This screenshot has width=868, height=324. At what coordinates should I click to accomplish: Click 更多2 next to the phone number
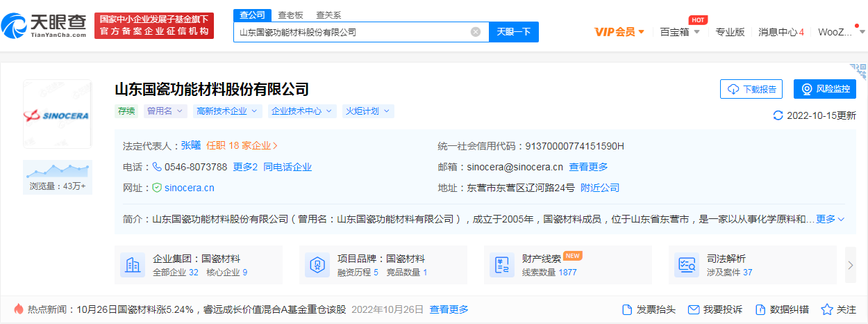pos(245,167)
